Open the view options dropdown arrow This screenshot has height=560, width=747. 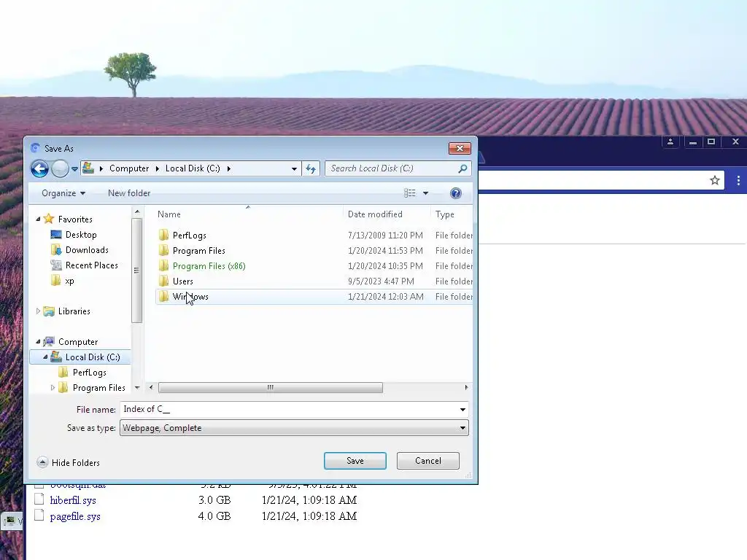[426, 193]
